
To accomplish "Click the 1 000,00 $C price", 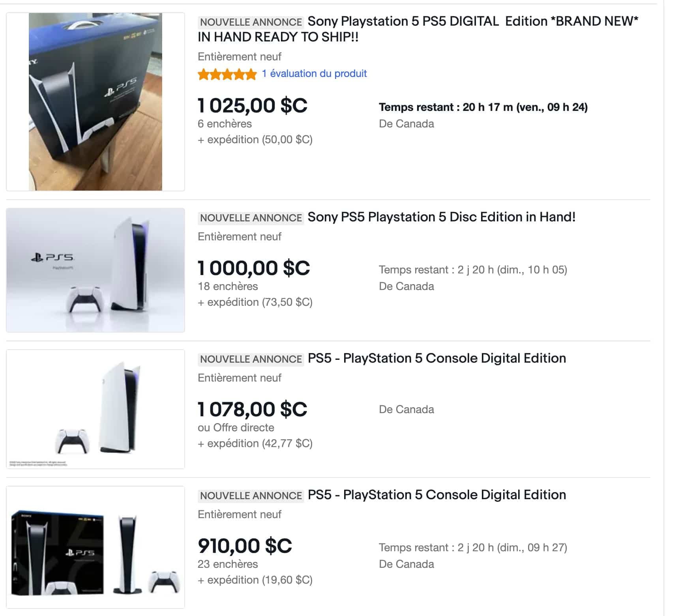I will coord(254,268).
